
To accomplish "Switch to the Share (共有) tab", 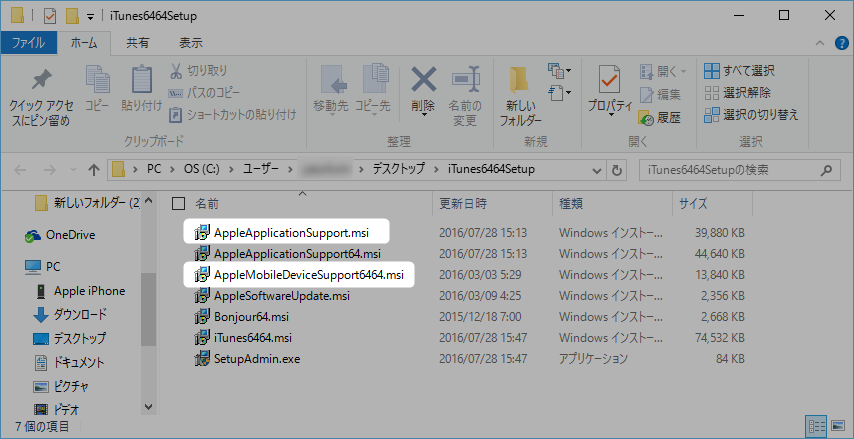I will (x=137, y=43).
